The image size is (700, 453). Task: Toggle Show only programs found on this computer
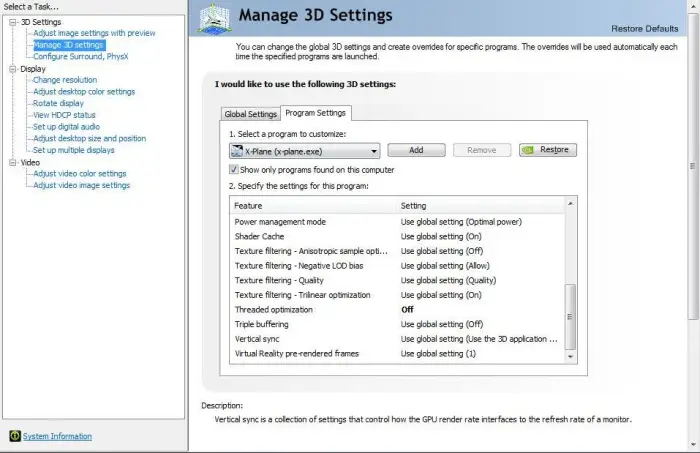233,170
